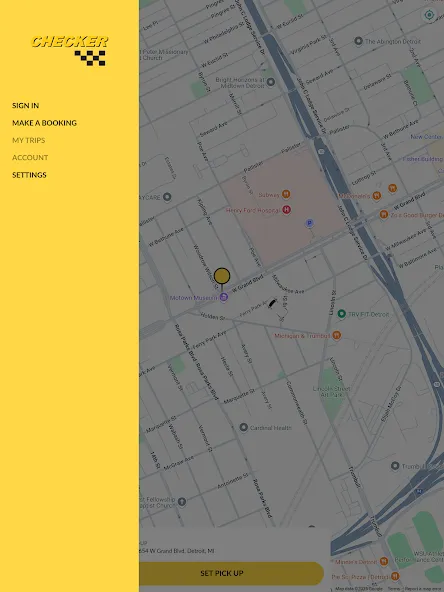Image resolution: width=444 pixels, height=592 pixels.
Task: Tap The Abington Detroit marker
Action: click(358, 41)
